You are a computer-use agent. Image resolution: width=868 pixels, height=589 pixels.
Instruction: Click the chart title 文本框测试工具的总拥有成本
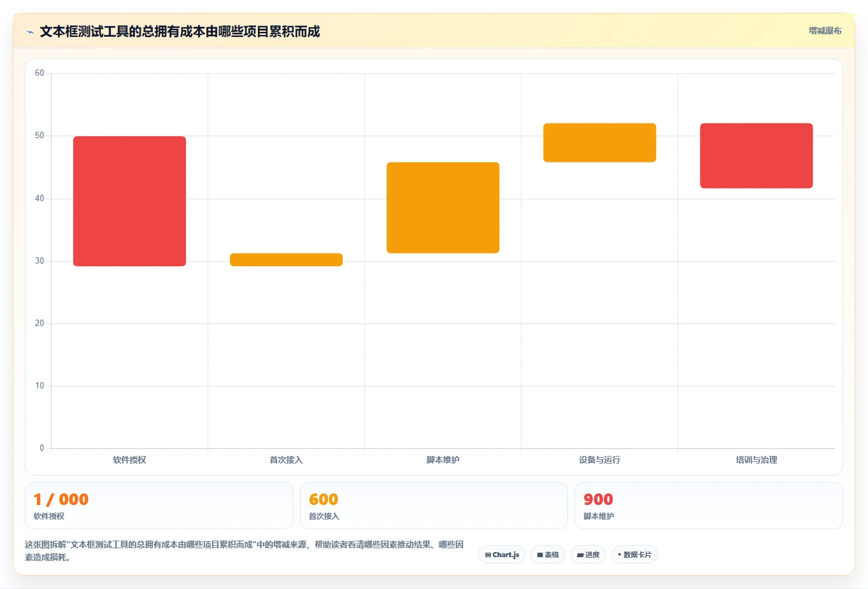180,32
